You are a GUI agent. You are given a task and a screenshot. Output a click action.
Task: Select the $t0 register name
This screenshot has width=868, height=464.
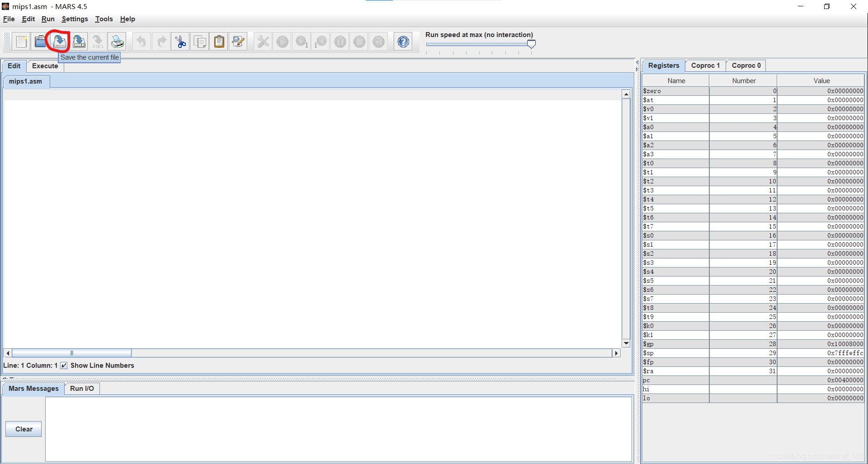coord(648,163)
